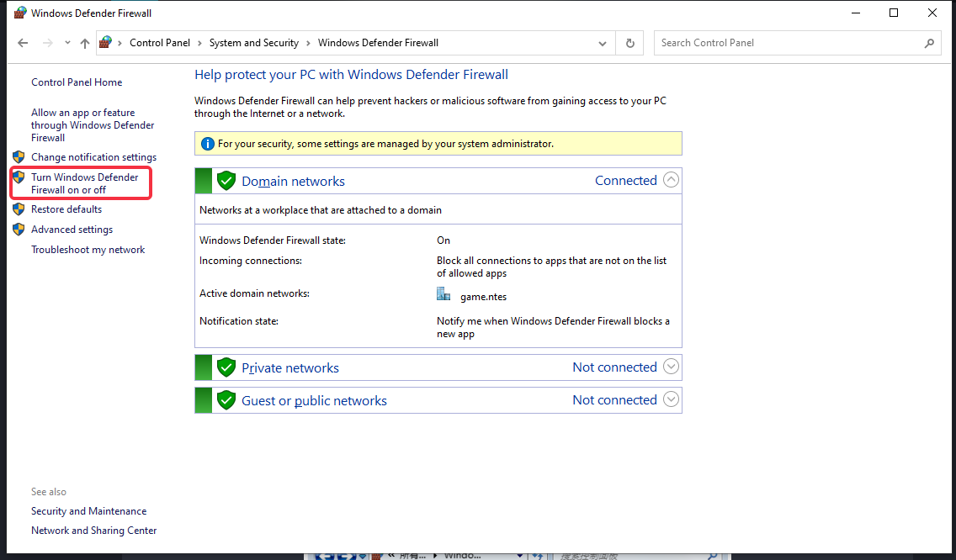This screenshot has height=560, width=956.
Task: Click Restore defaults link
Action: tap(66, 209)
